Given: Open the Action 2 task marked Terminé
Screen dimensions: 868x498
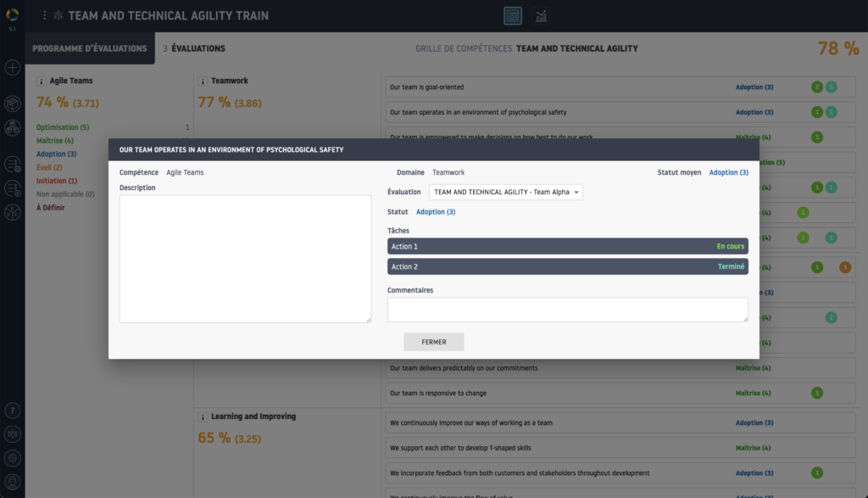Looking at the screenshot, I should [x=567, y=266].
